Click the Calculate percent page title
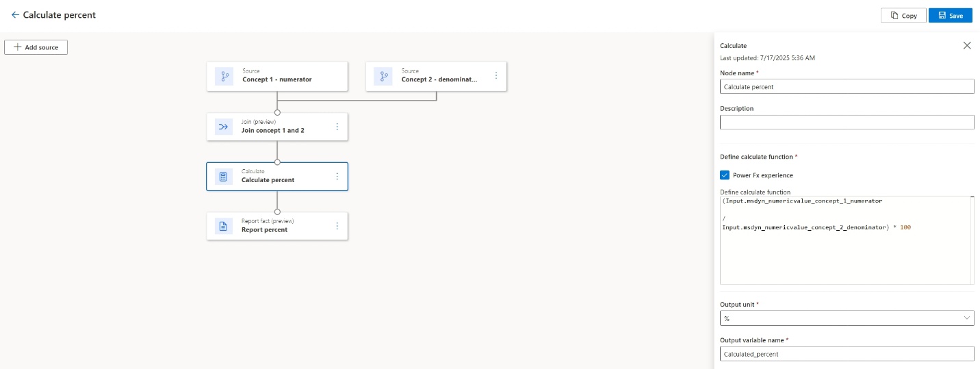The image size is (980, 369). [60, 14]
